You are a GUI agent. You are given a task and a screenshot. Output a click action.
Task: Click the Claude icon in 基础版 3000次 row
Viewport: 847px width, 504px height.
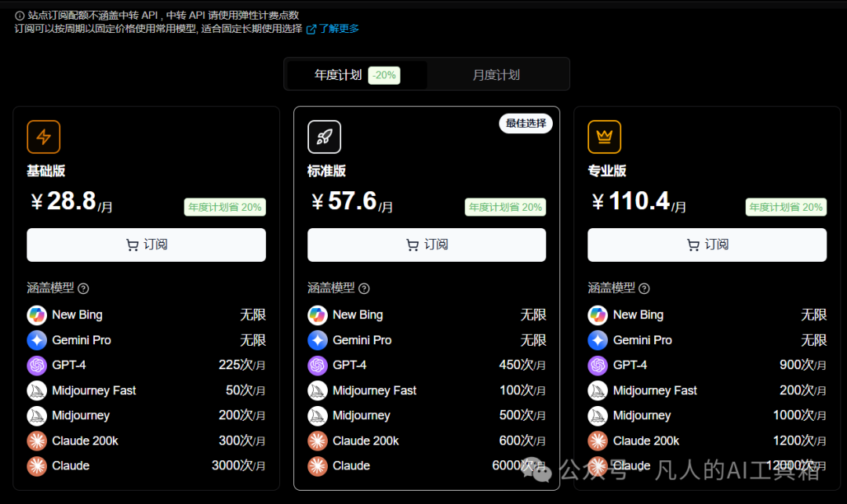tap(37, 466)
